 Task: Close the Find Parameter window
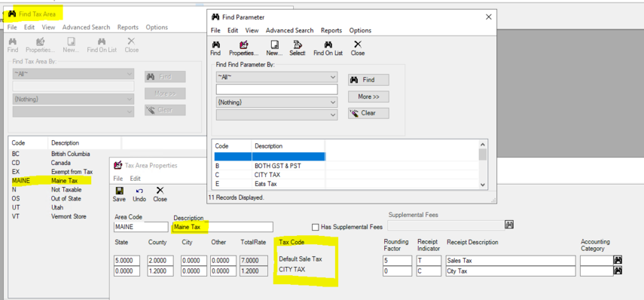[488, 17]
